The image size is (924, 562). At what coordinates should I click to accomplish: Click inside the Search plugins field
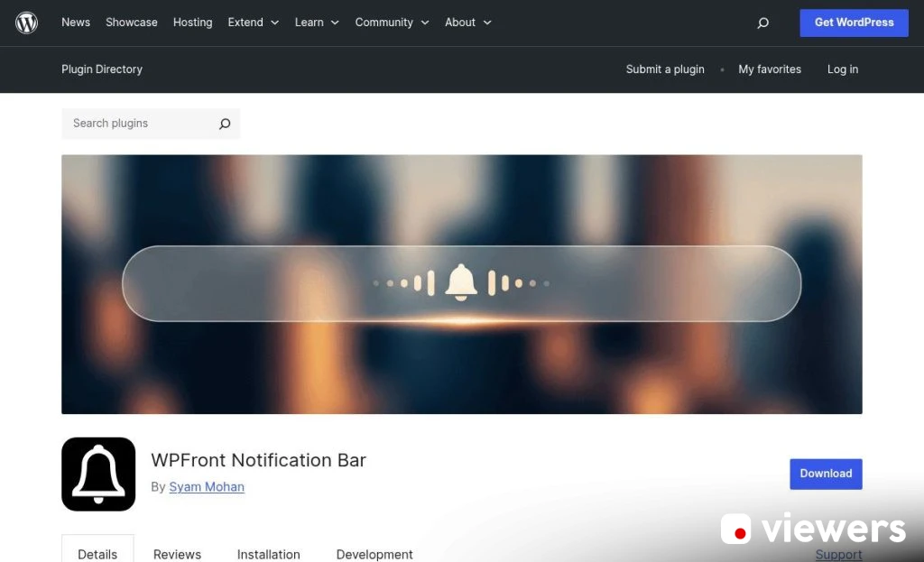pos(135,124)
